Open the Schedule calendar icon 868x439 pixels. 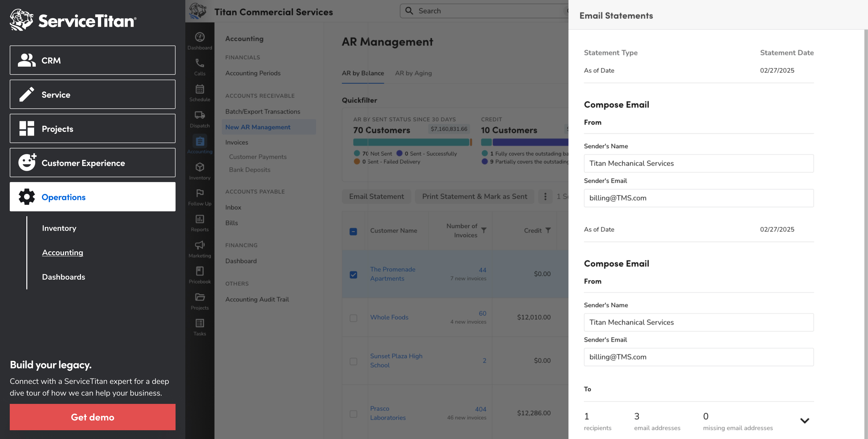[x=200, y=89]
